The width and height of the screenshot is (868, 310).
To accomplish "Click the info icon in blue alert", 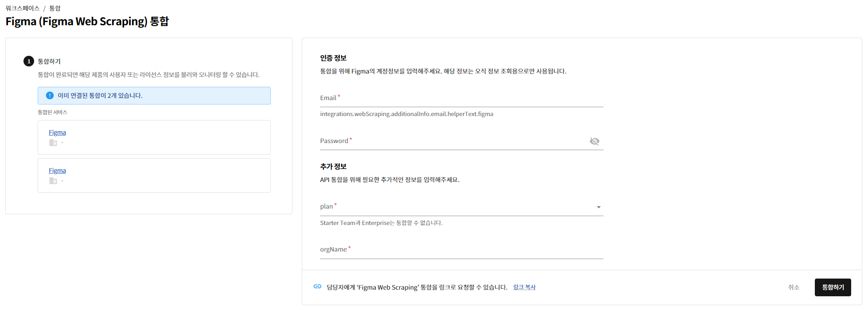I will 50,96.
